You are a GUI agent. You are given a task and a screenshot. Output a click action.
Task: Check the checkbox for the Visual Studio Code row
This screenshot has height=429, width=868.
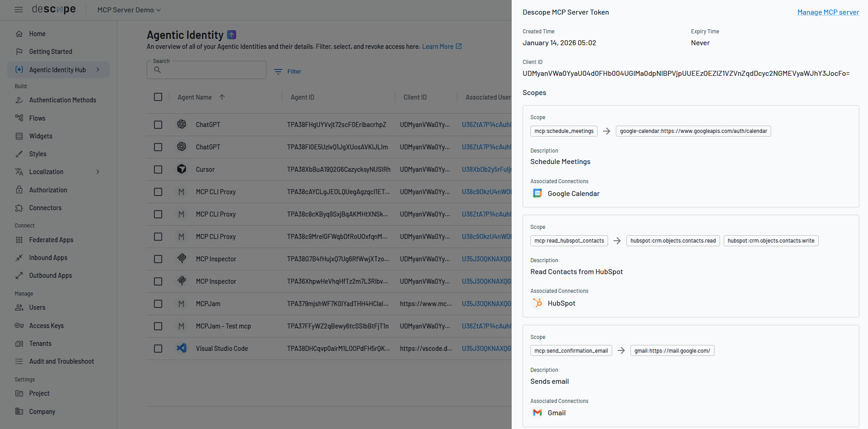point(158,348)
